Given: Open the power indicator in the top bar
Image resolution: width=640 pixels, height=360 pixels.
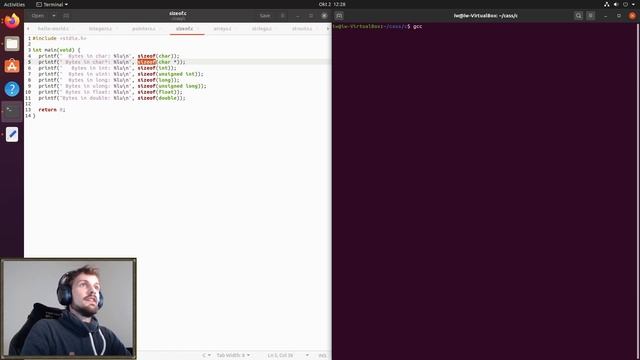Looking at the screenshot, I should [x=625, y=4].
